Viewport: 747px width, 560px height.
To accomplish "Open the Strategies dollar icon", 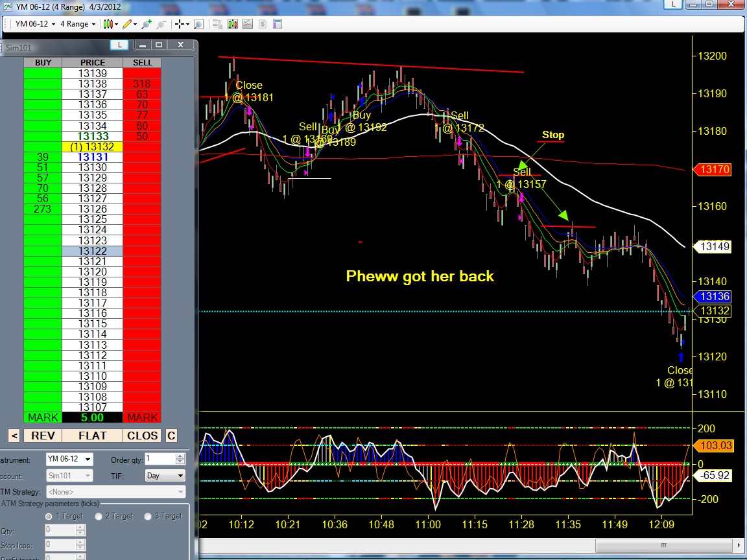I will click(x=263, y=24).
